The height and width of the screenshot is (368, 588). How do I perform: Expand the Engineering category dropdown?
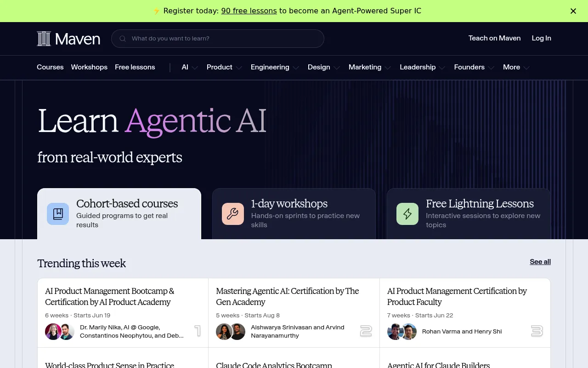275,67
